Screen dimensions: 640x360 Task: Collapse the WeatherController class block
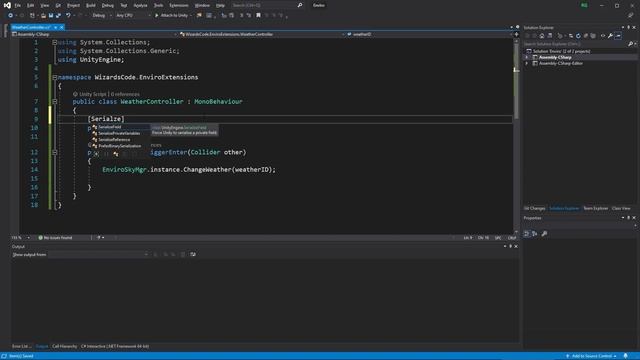tap(54, 102)
